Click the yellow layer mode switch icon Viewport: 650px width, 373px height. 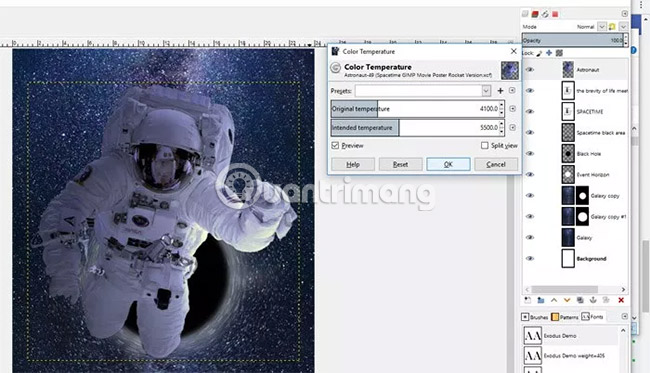point(612,27)
